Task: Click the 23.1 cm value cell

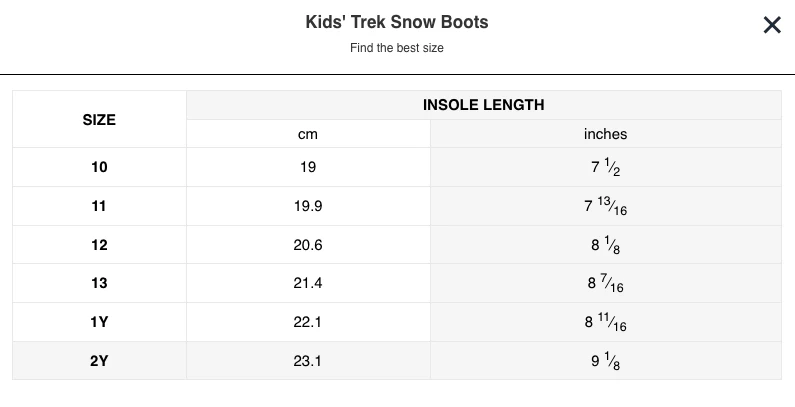Action: (308, 361)
